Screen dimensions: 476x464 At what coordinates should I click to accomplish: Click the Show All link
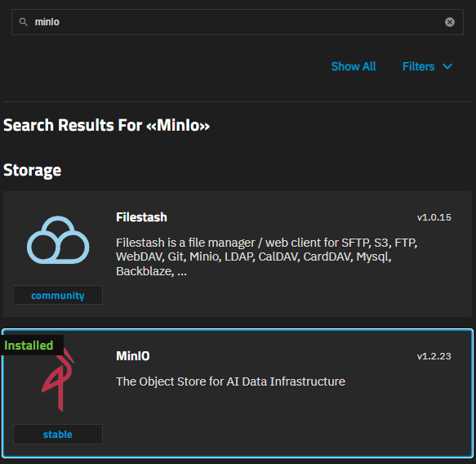tap(354, 66)
